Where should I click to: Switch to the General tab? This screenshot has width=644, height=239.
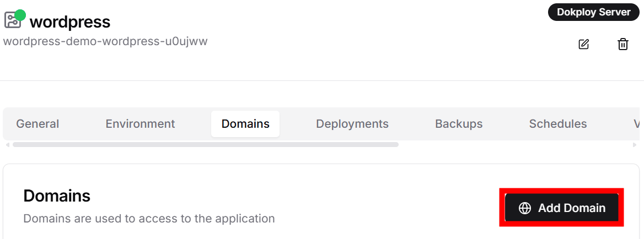(x=37, y=124)
